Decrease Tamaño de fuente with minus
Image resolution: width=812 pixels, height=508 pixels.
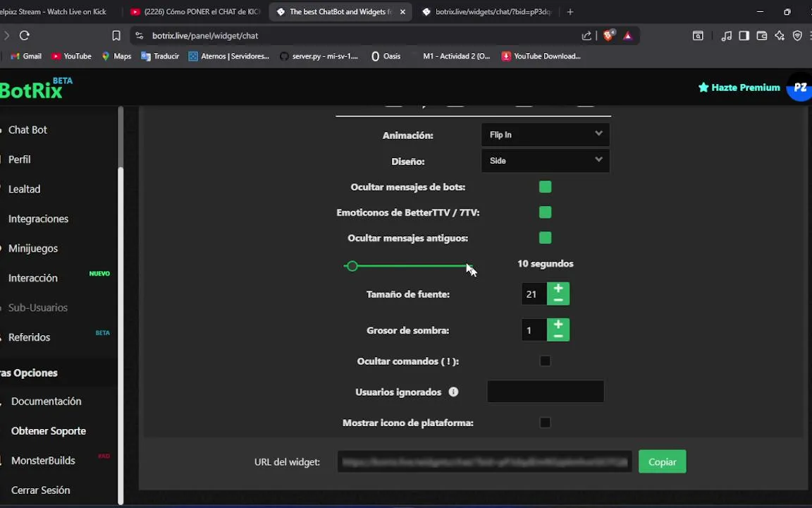tap(558, 300)
